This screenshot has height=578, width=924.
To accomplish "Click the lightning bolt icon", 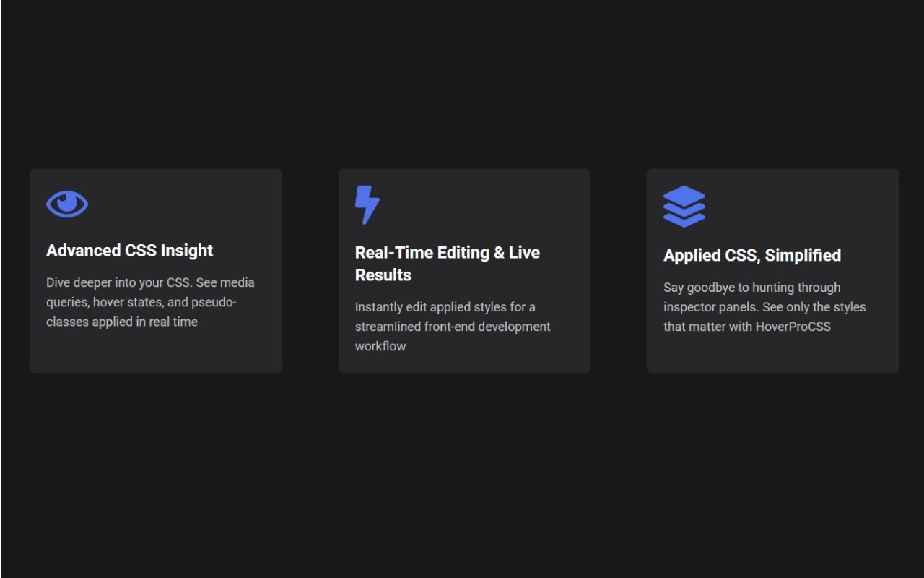I will pyautogui.click(x=367, y=205).
